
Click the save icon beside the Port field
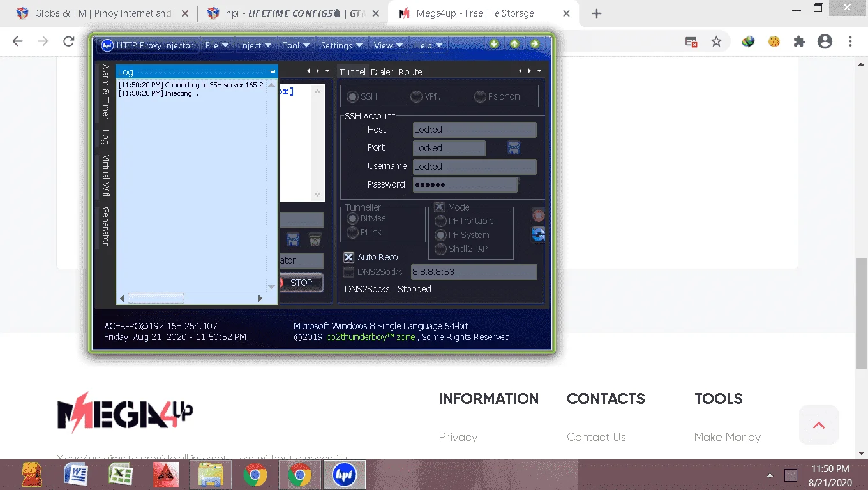click(x=514, y=148)
